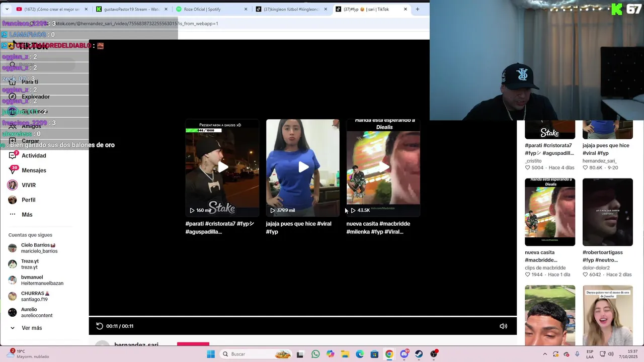Open Copilot from the taskbar
Image resolution: width=644 pixels, height=362 pixels.
[330, 354]
